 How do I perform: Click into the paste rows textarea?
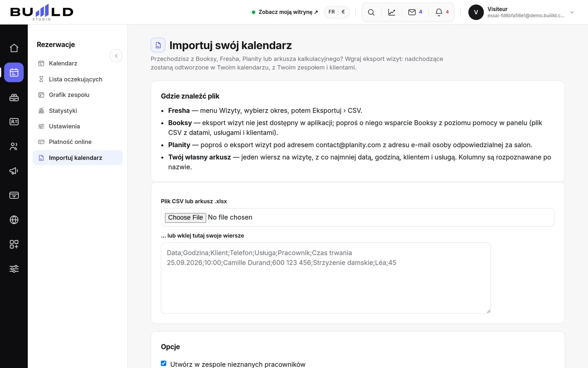point(326,278)
